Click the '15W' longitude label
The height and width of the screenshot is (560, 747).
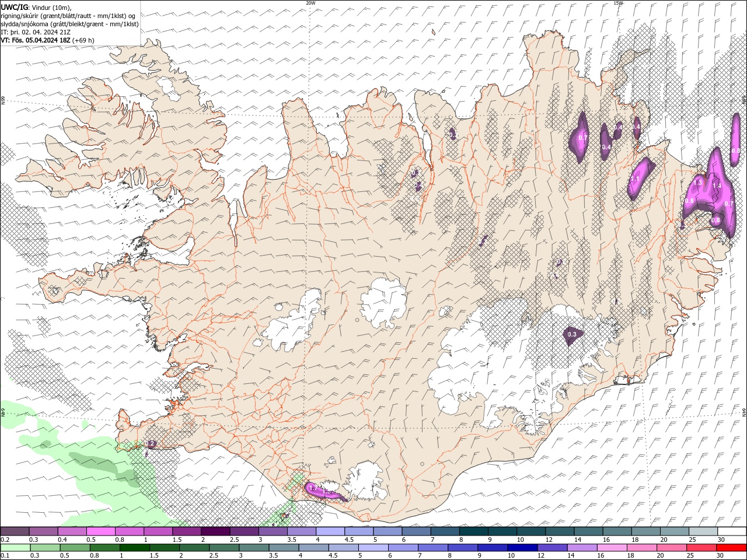click(617, 3)
